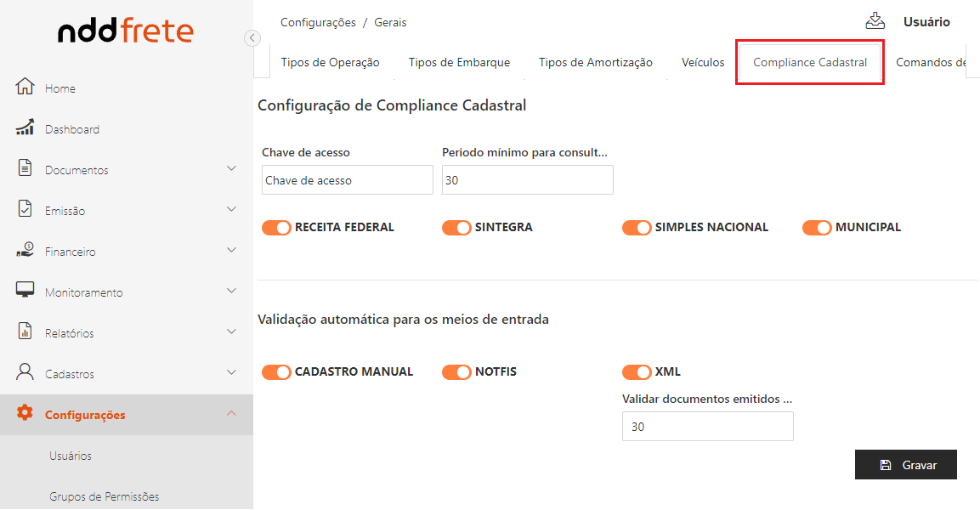Open the Tipos de Embarque tab

point(459,62)
